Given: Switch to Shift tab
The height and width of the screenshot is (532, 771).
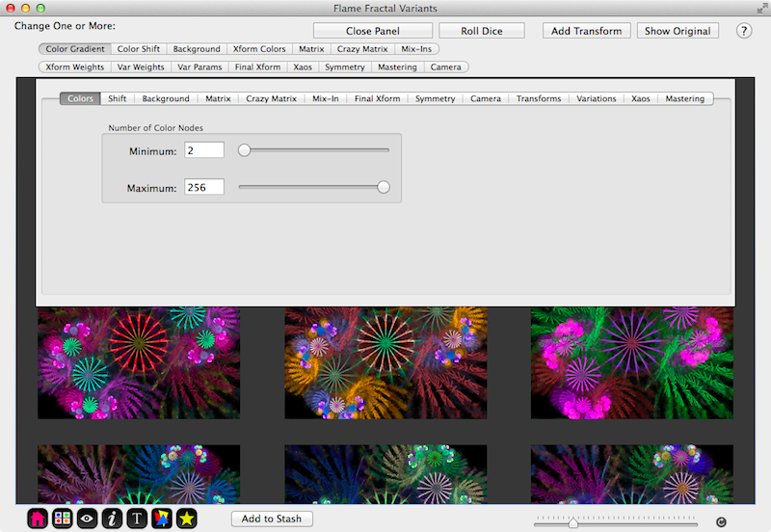Looking at the screenshot, I should pyautogui.click(x=117, y=99).
